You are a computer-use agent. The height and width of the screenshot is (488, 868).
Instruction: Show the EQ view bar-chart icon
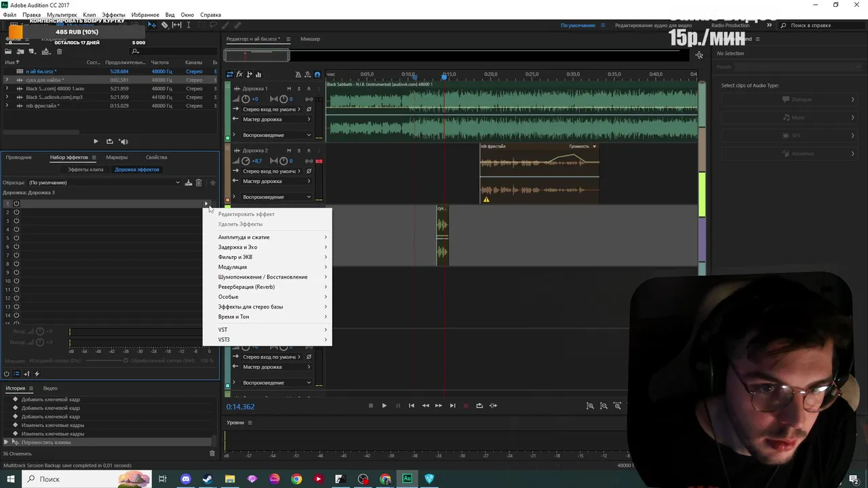[258, 75]
